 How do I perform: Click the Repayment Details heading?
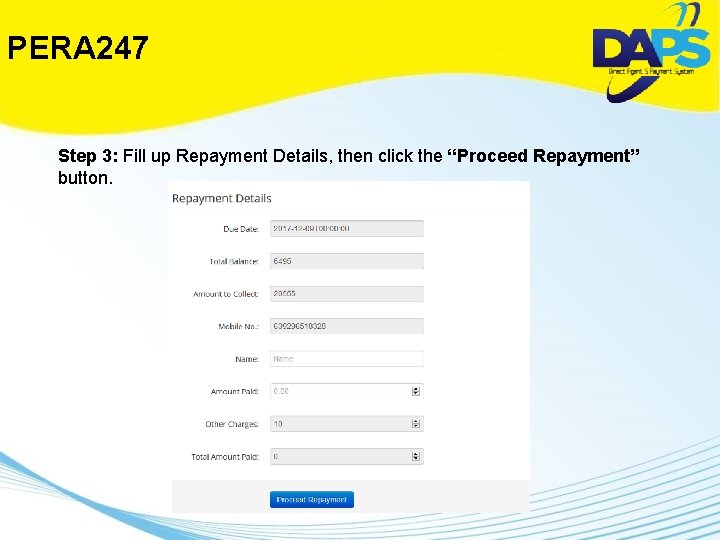[222, 198]
